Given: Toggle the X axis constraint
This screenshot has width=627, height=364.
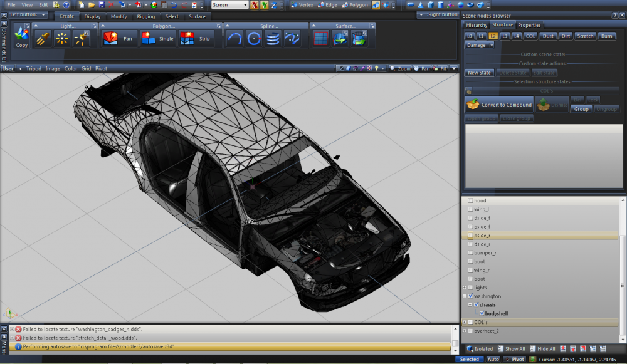Looking at the screenshot, I should (255, 5).
